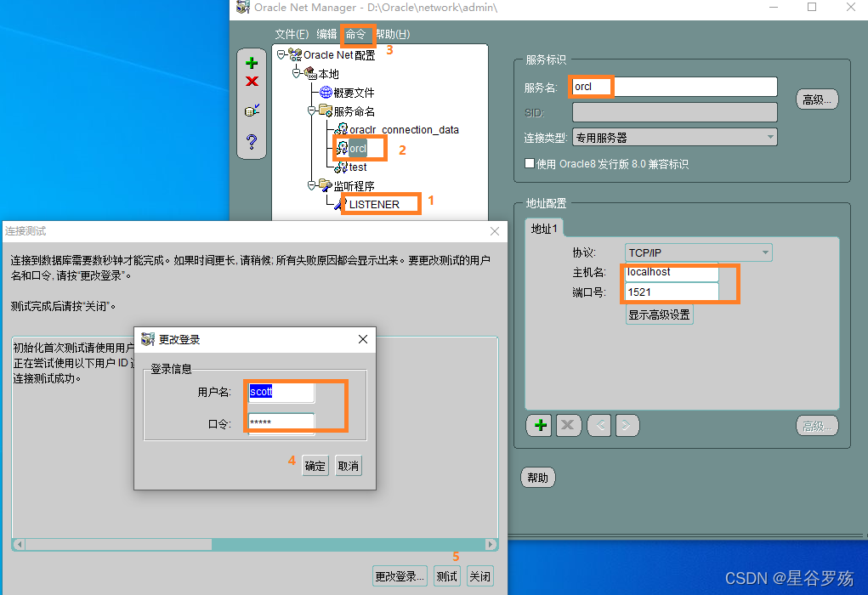Screen dimensions: 868x595
Task: Click 取消 in the 更改登录 dialog
Action: 349,466
